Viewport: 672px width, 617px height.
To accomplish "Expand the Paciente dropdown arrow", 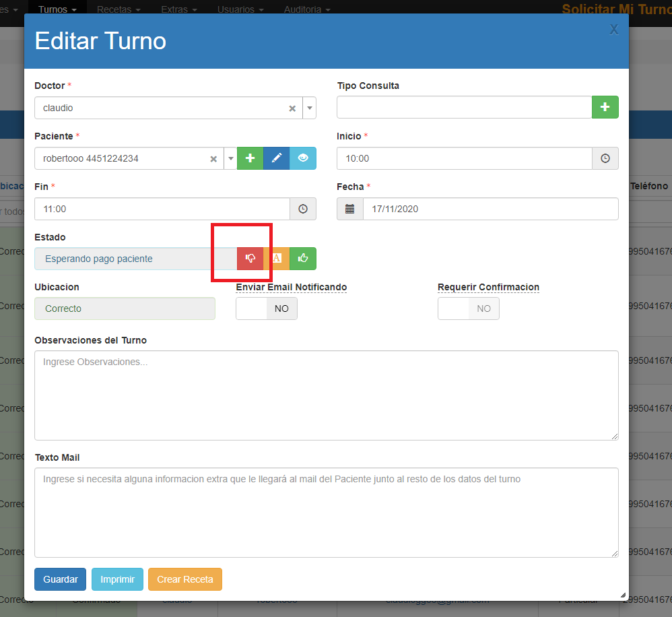I will point(230,158).
